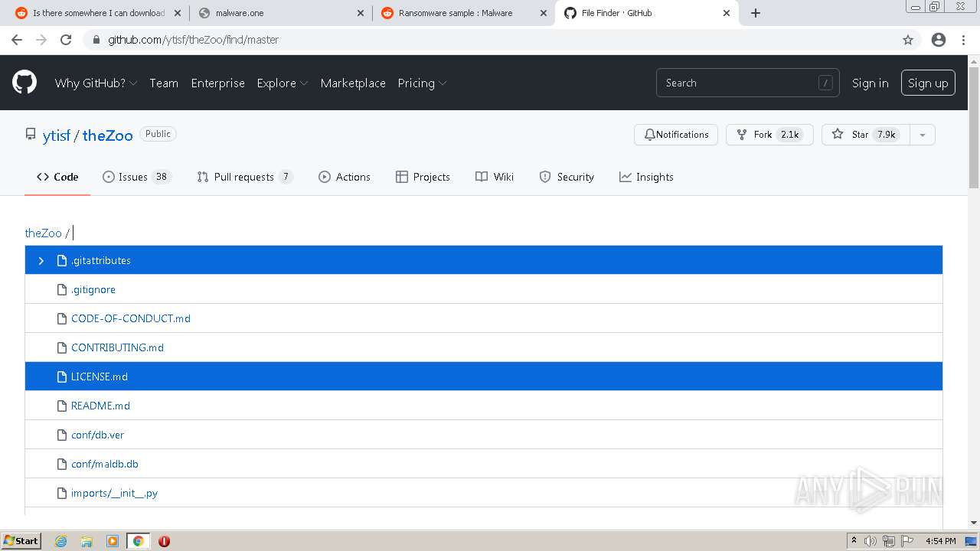This screenshot has height=551, width=980.
Task: Click the file icon next to conf/db.ver
Action: [x=62, y=435]
